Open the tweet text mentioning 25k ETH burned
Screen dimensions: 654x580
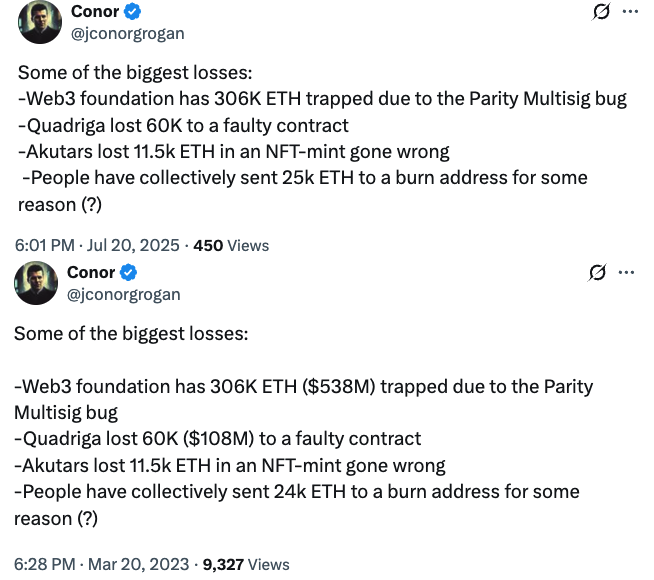[x=302, y=178]
